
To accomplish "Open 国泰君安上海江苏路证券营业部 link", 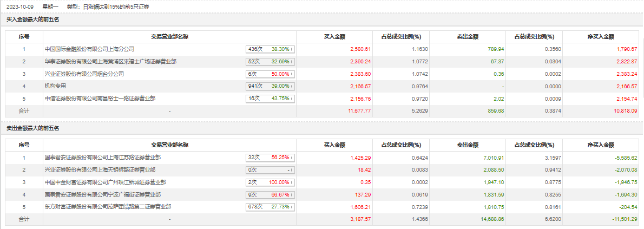I will click(x=103, y=158).
